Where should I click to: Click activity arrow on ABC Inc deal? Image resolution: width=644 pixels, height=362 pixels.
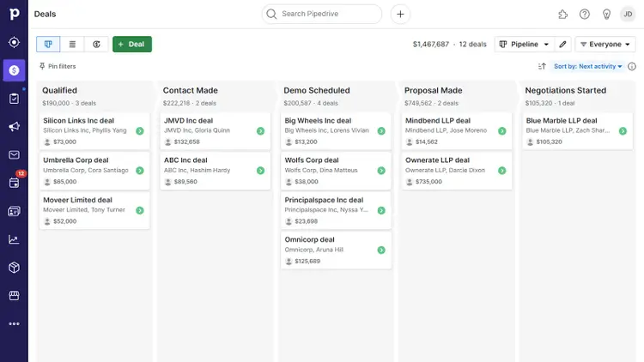(x=260, y=171)
